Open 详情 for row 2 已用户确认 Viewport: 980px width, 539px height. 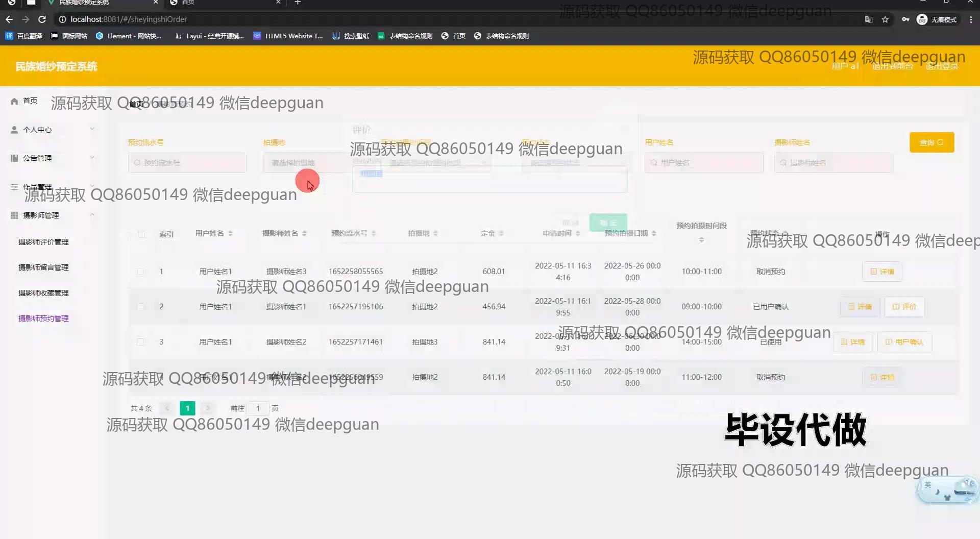tap(860, 307)
